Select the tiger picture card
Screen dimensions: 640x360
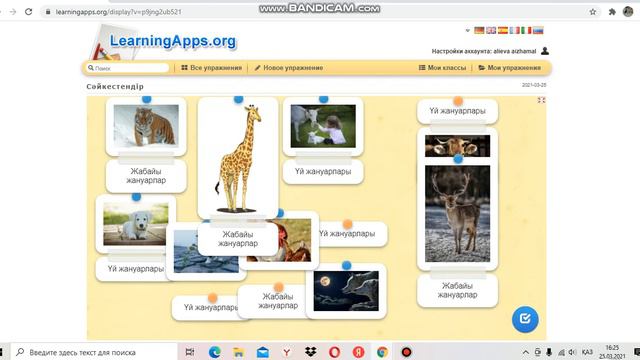point(146,126)
